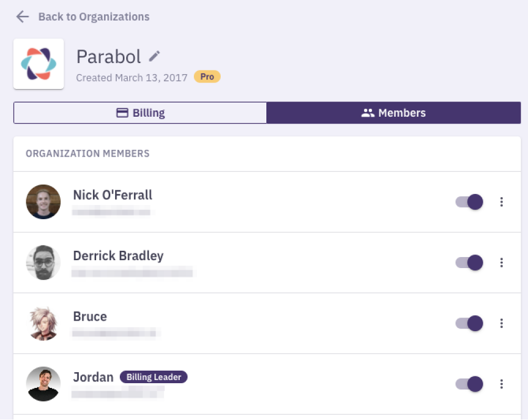This screenshot has height=420, width=528.
Task: Toggle Derrick Bradley's active switch
Action: pyautogui.click(x=469, y=262)
